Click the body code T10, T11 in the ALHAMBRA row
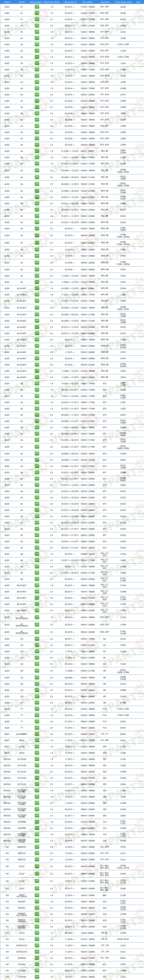The height and width of the screenshot is (980, 144). click(x=105, y=734)
